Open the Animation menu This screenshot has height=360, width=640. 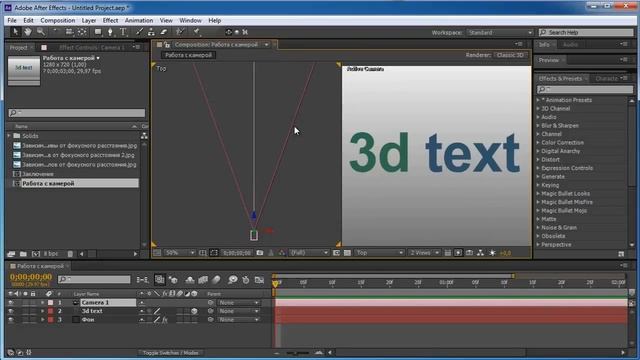coord(139,20)
